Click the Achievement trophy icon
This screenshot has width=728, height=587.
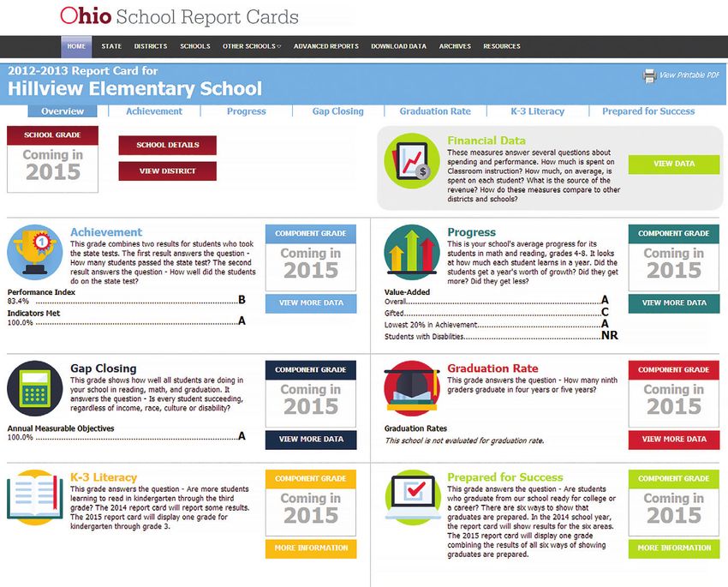(35, 252)
